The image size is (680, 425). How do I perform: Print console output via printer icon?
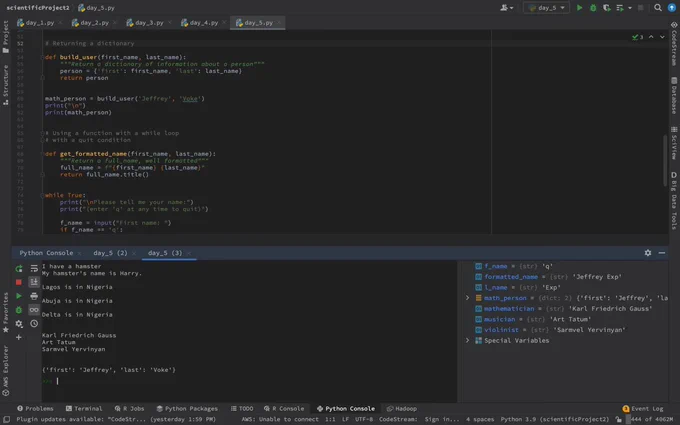pos(34,296)
